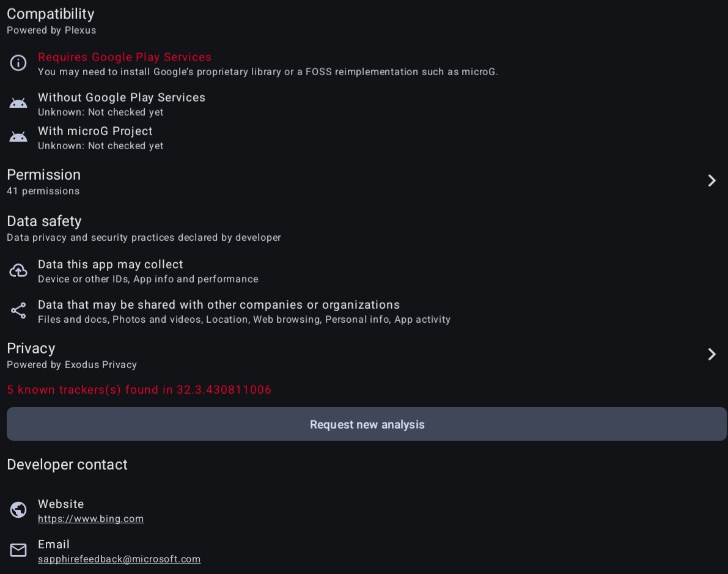This screenshot has width=728, height=574.
Task: Click the sapphirefeedback@microsoft.com email link
Action: pyautogui.click(x=119, y=559)
